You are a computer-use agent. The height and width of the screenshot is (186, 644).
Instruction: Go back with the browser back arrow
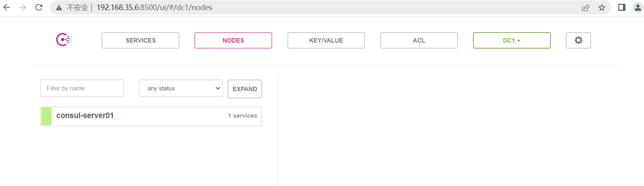click(7, 7)
